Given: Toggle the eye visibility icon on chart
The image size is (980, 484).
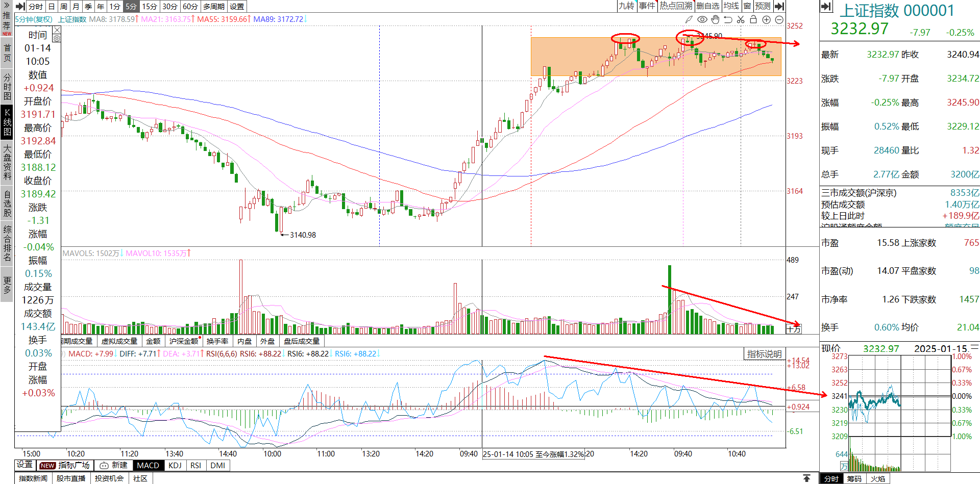Looking at the screenshot, I should 702,19.
